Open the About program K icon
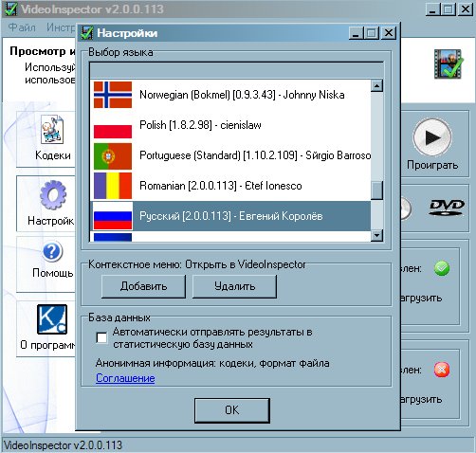The height and width of the screenshot is (453, 476). [52, 319]
